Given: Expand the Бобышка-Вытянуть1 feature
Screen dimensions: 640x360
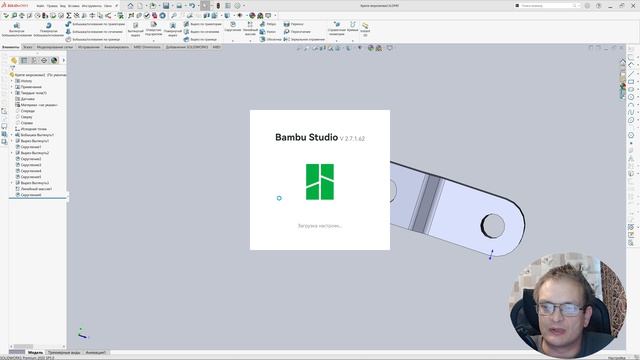Looking at the screenshot, I should [x=12, y=135].
